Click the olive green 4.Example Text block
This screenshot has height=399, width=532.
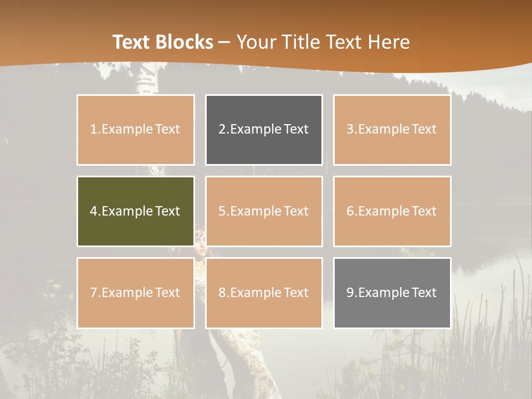click(x=136, y=211)
